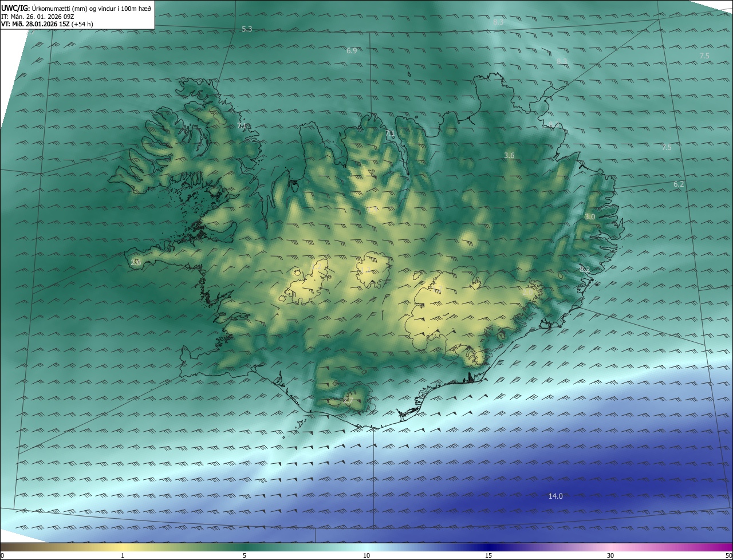Click the 2.6 value label

(136, 262)
